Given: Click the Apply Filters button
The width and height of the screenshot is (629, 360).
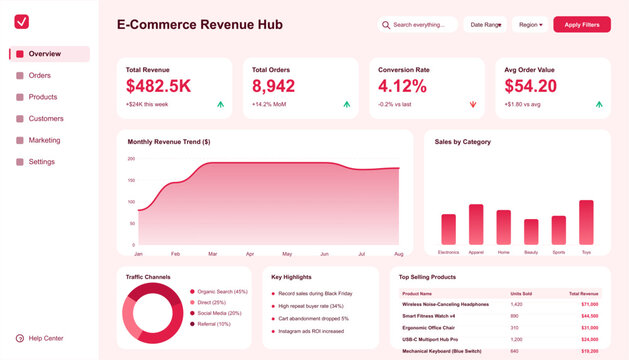Looking at the screenshot, I should 582,25.
